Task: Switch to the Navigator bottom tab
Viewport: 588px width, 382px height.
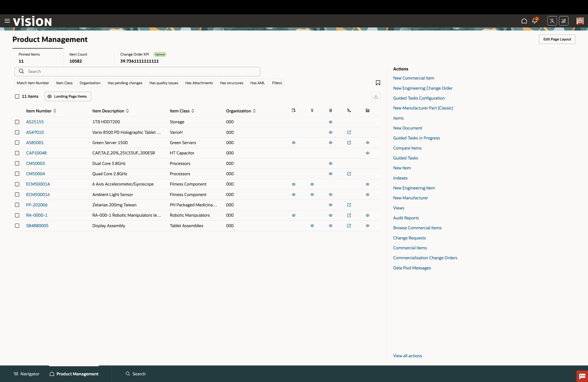Action: (26, 374)
